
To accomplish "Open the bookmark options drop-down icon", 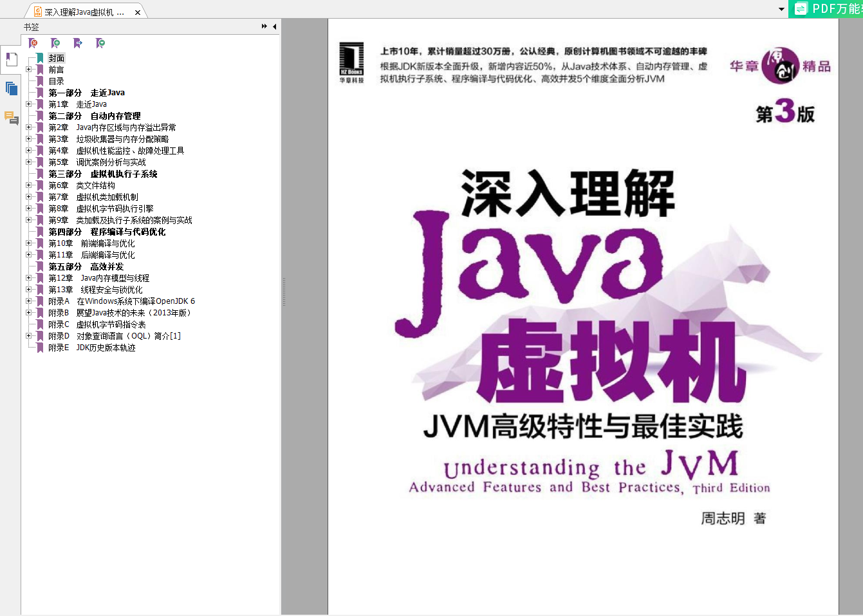I will tap(100, 43).
